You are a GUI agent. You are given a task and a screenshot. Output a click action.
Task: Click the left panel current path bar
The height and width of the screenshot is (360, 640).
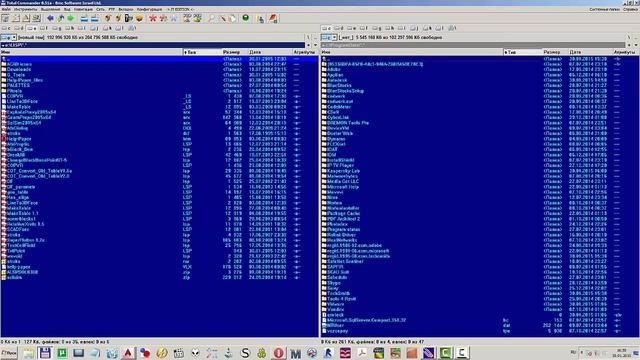click(x=153, y=45)
